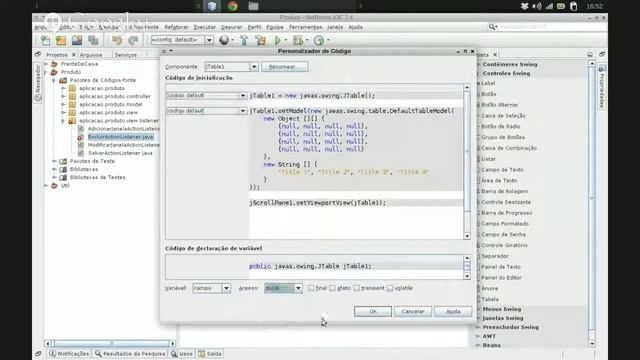The height and width of the screenshot is (360, 640).
Task: Click the Chrome icon in top panel
Action: tap(233, 6)
